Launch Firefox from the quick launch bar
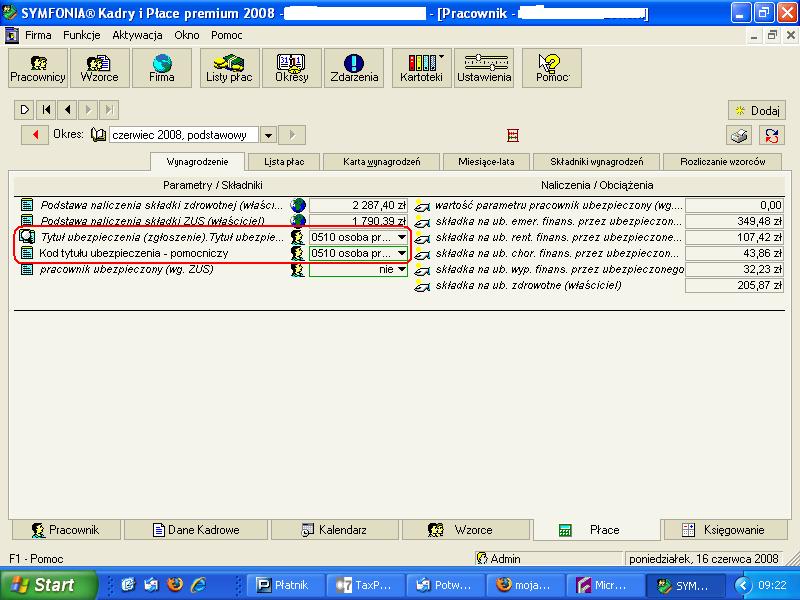 point(174,585)
